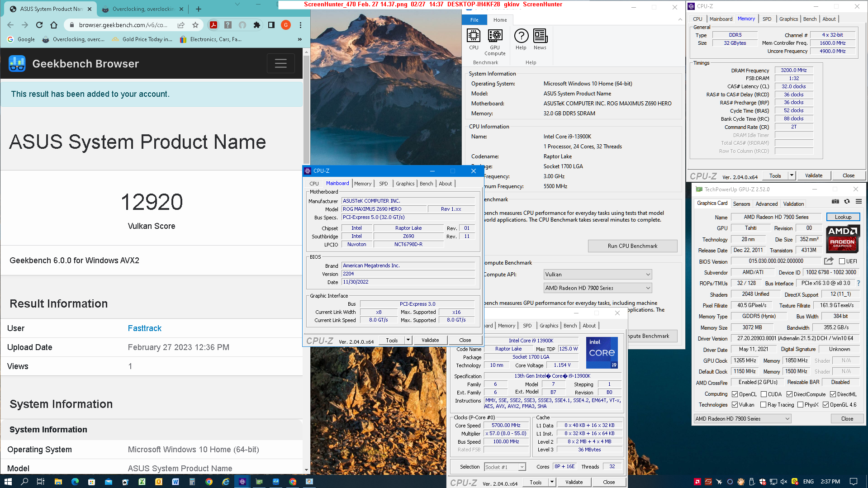Image resolution: width=868 pixels, height=488 pixels.
Task: Expand Tools dropdown arrow in CPU-Z Memory window
Action: click(792, 175)
